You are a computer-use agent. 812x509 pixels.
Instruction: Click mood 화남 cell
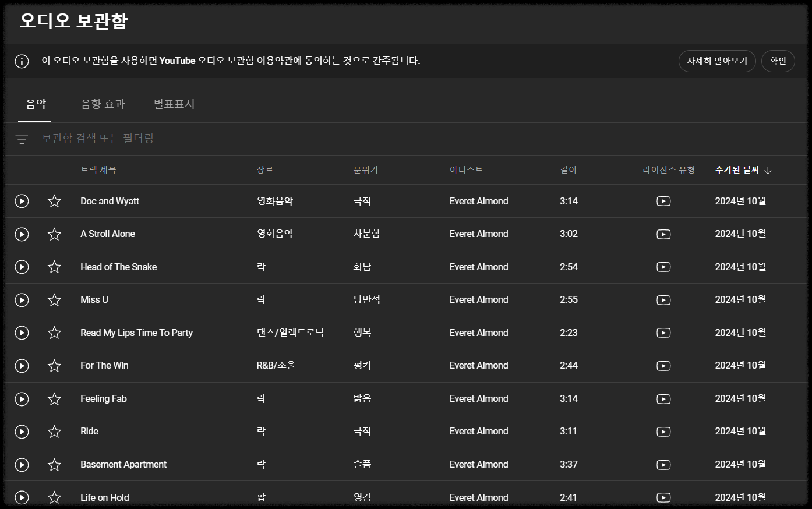pyautogui.click(x=362, y=267)
